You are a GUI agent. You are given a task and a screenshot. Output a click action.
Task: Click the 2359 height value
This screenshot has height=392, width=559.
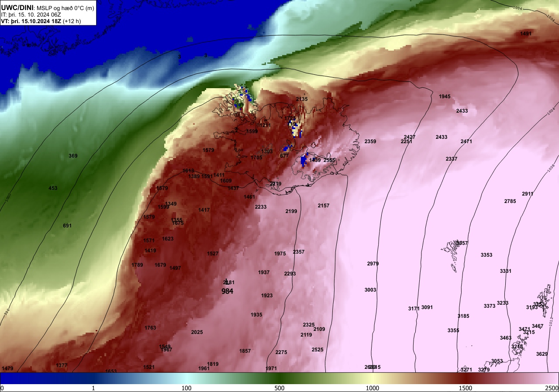(370, 141)
